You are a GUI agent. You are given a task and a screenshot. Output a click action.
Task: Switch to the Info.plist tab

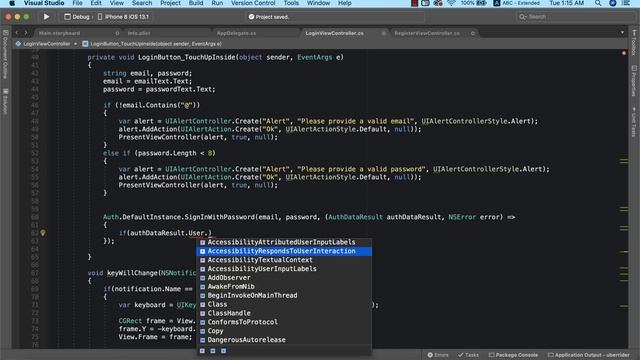click(x=139, y=33)
